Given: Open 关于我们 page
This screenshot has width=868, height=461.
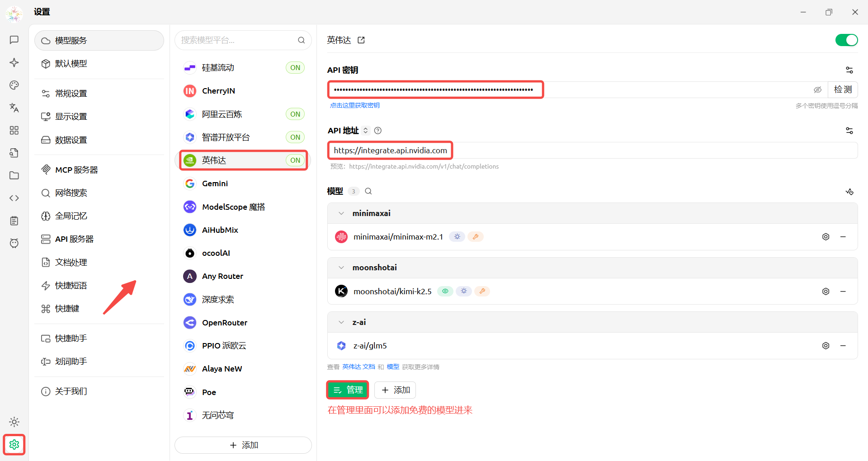Looking at the screenshot, I should 99,391.
